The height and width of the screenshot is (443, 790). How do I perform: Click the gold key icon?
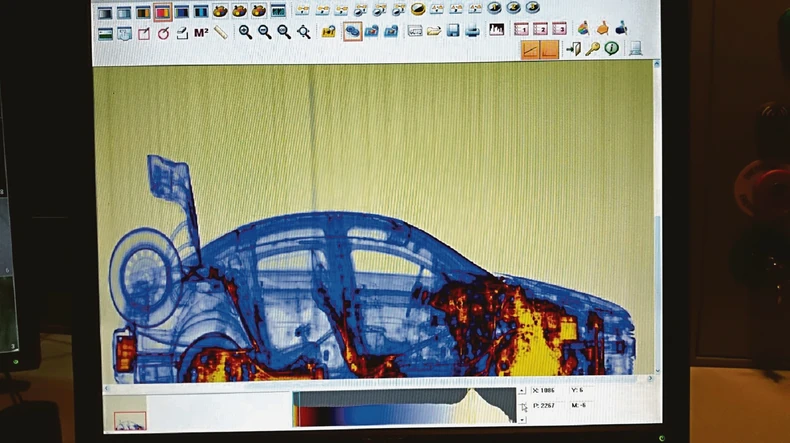[x=593, y=48]
